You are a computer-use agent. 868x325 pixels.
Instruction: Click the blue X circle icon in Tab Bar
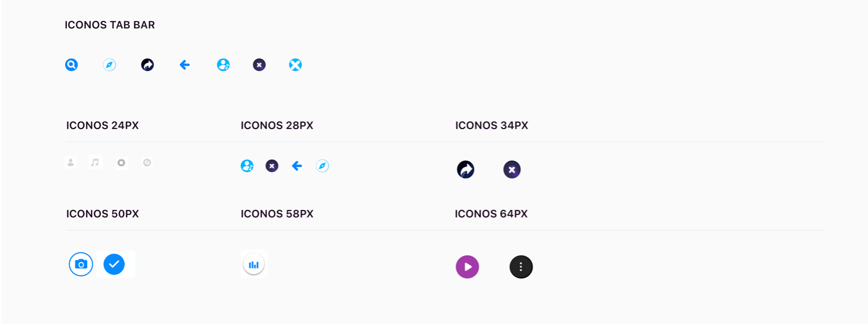(x=295, y=65)
